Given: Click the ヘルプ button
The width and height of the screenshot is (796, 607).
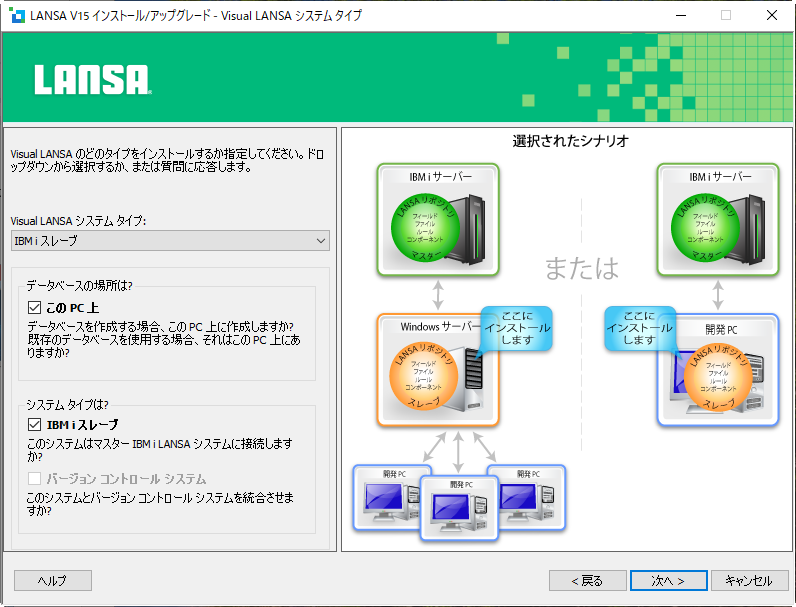Looking at the screenshot, I should 53,580.
